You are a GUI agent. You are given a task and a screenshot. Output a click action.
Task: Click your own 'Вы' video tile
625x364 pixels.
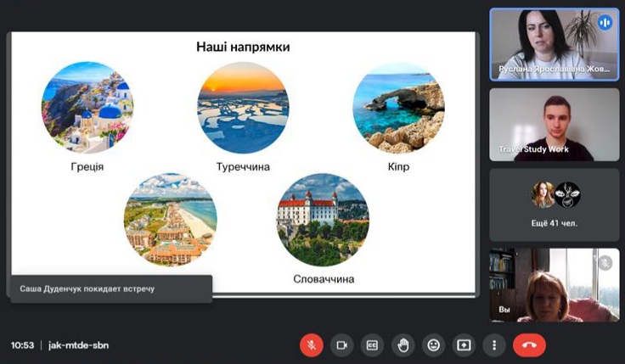pos(554,285)
